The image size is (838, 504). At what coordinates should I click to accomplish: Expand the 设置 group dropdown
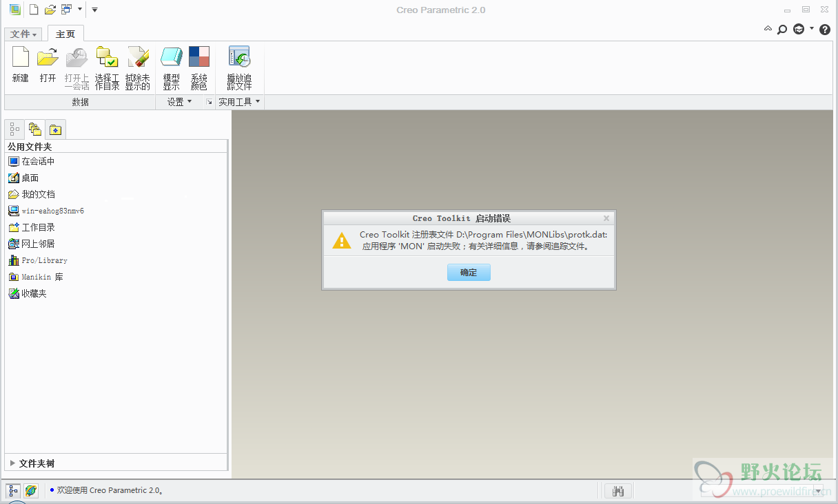[x=180, y=102]
